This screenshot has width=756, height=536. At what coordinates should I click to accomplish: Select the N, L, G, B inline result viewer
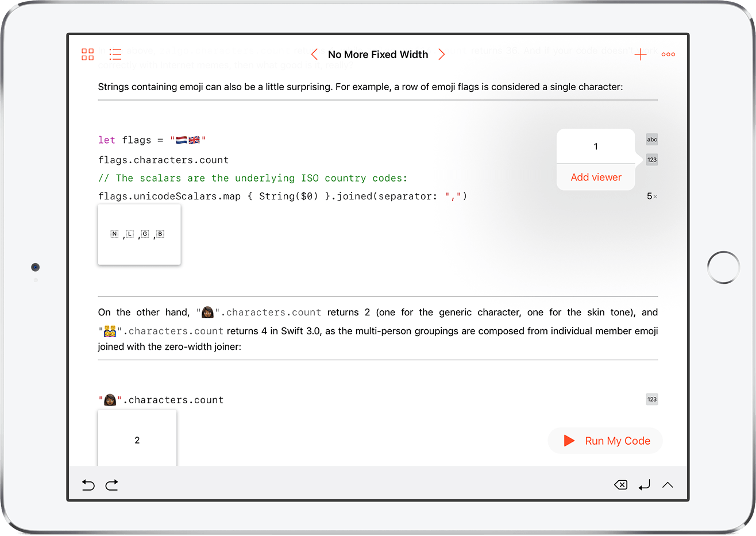[x=139, y=234]
